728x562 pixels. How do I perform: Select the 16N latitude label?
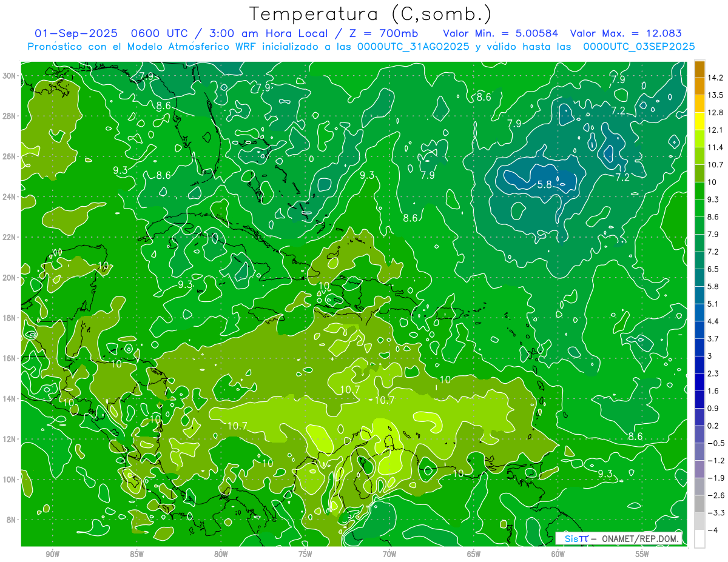click(10, 358)
